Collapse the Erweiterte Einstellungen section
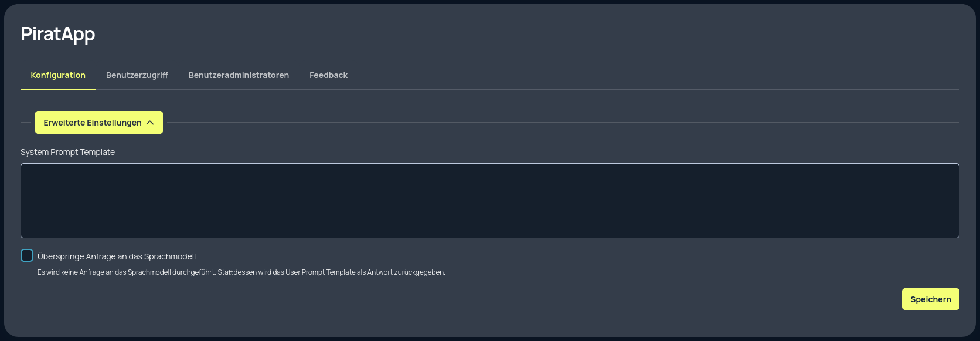 [x=98, y=123]
